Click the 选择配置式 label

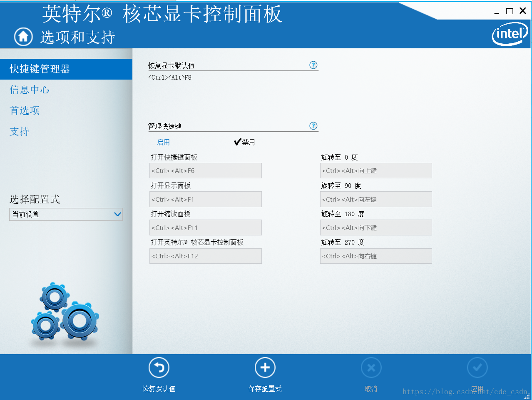(35, 199)
